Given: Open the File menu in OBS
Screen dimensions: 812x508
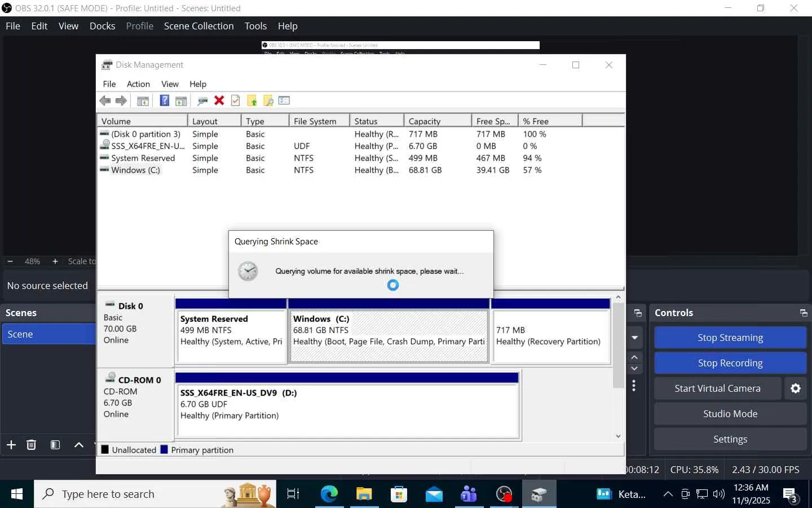Looking at the screenshot, I should (13, 26).
